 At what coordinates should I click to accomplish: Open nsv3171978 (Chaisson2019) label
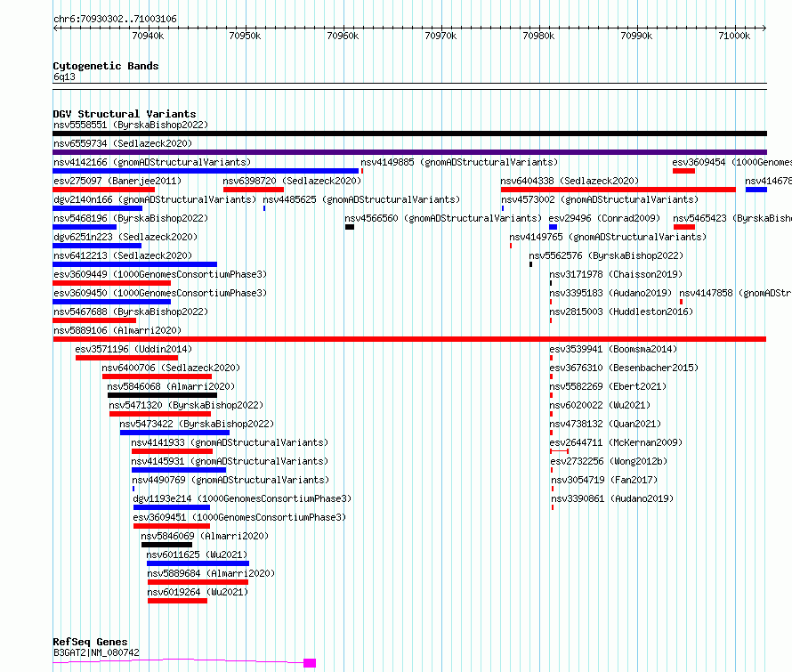616,274
